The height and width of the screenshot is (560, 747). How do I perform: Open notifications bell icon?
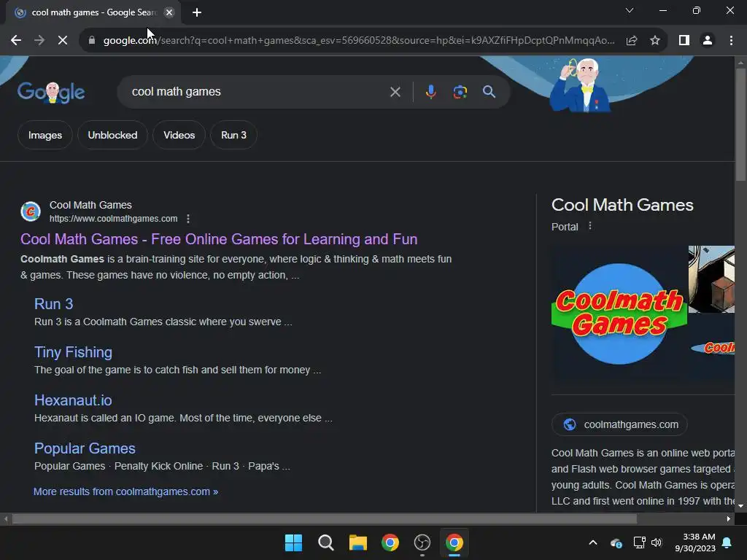tap(727, 542)
